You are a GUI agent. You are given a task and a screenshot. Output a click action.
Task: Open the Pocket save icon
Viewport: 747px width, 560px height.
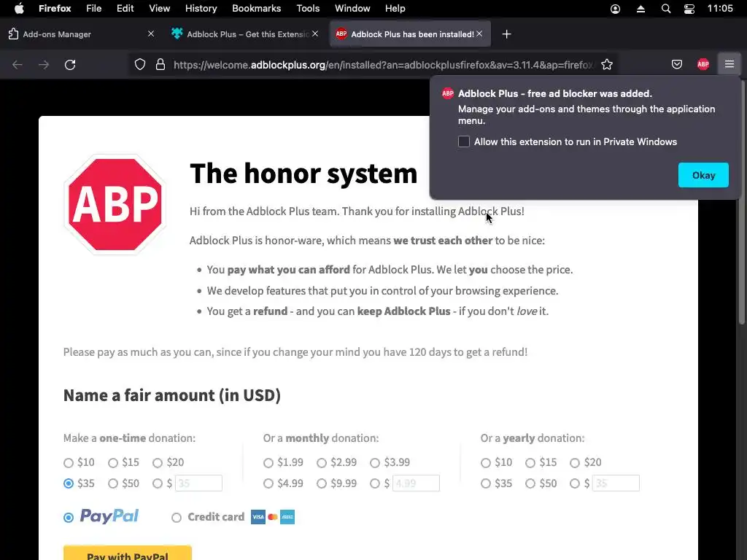click(x=677, y=64)
